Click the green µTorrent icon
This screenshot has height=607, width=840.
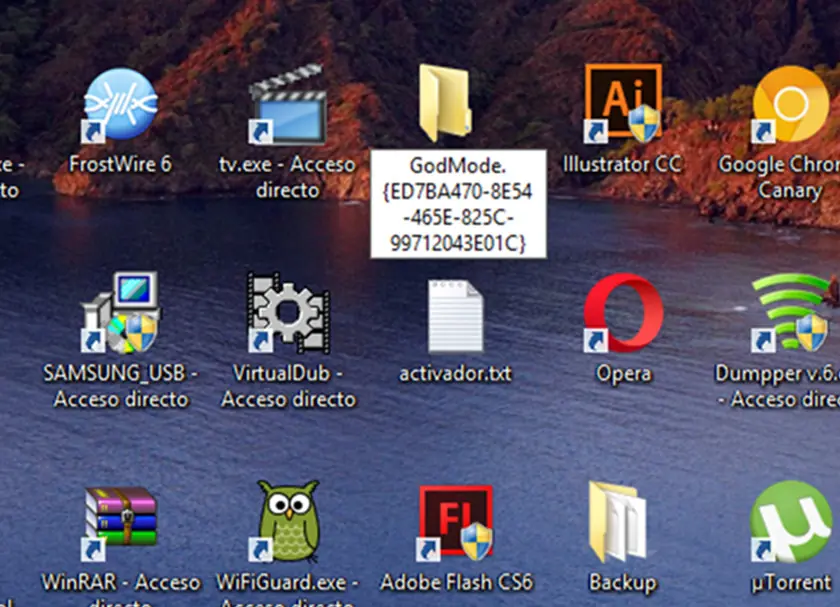791,522
